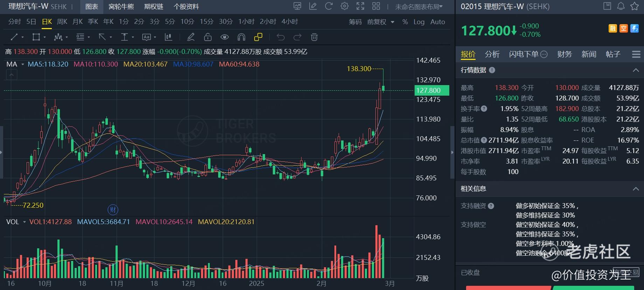The image size is (644, 290).
Task: Open the 财务 tab
Action: tap(565, 54)
